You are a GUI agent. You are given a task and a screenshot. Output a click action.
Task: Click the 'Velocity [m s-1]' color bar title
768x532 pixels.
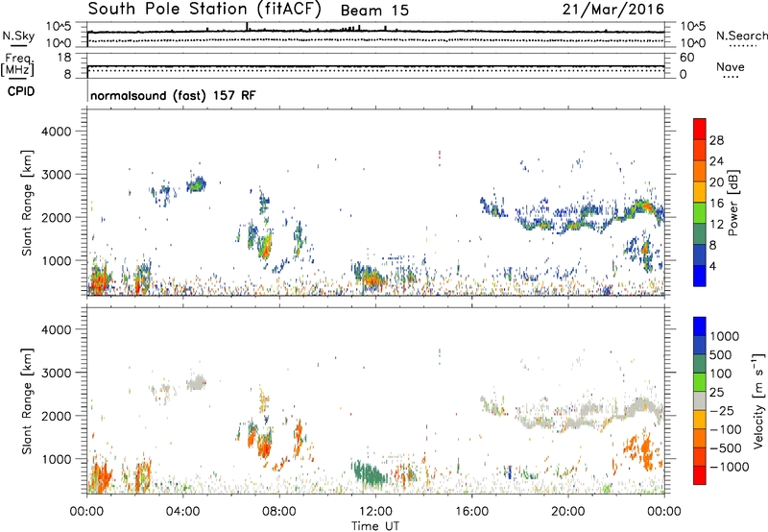pos(758,400)
